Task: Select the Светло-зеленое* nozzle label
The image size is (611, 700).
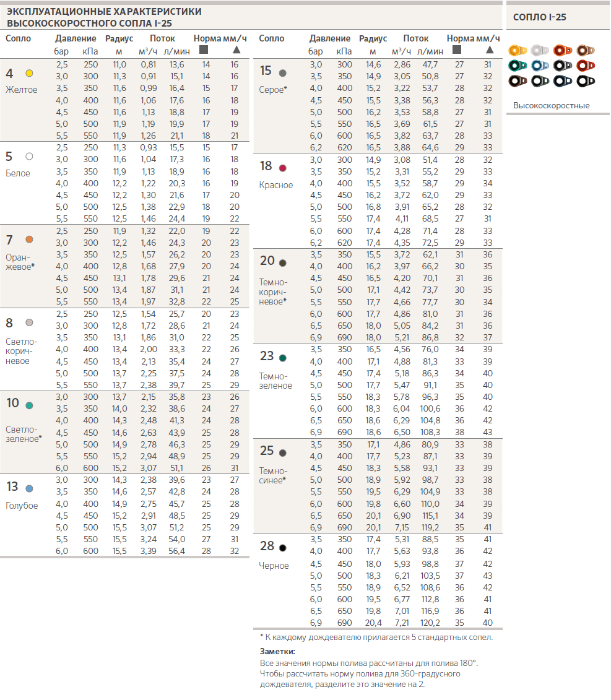Action: click(24, 434)
